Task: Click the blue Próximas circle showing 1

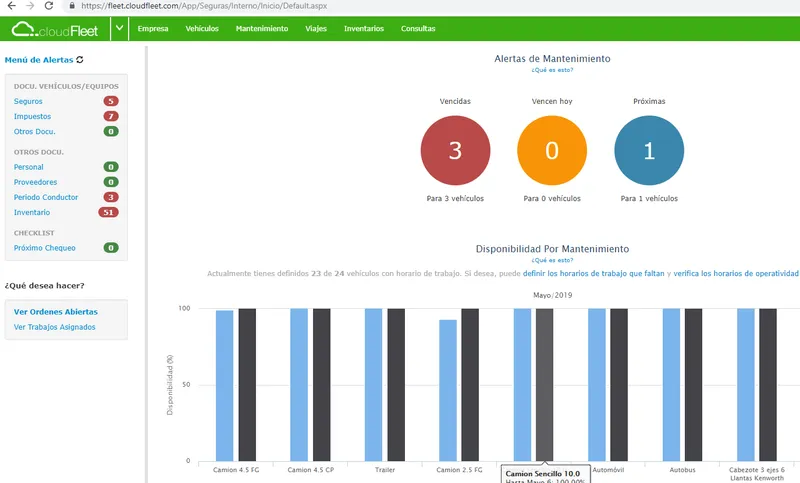Action: [649, 150]
